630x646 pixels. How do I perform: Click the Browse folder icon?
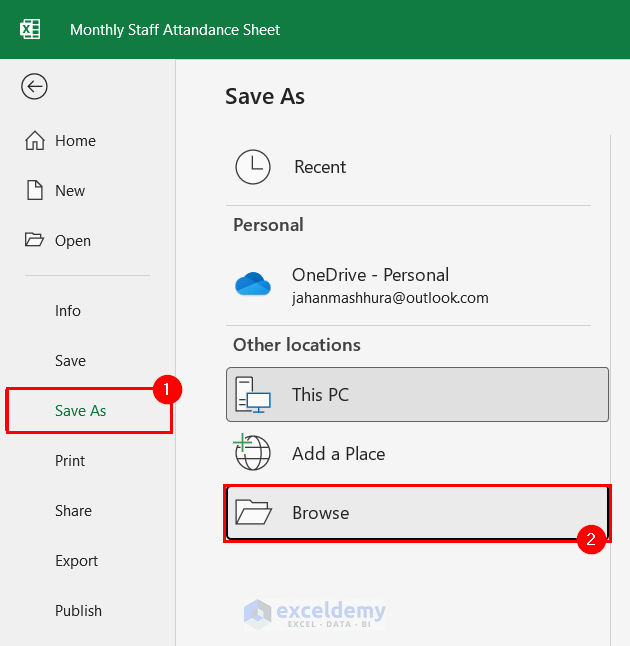pyautogui.click(x=253, y=513)
